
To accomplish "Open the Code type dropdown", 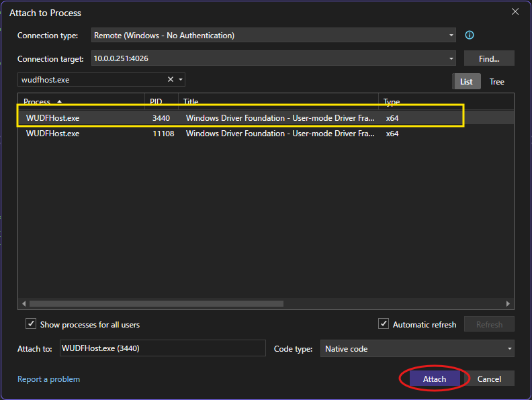I will click(x=509, y=349).
